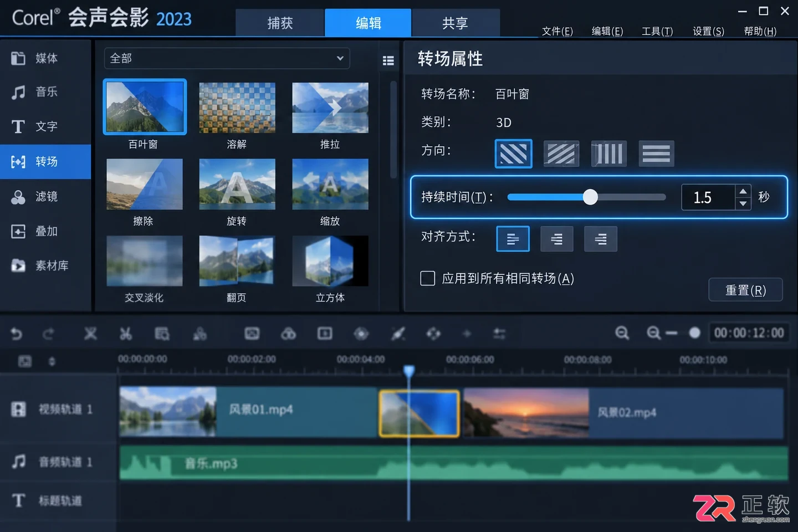Click the blue playhead marker on the timeline ruler

click(x=409, y=370)
